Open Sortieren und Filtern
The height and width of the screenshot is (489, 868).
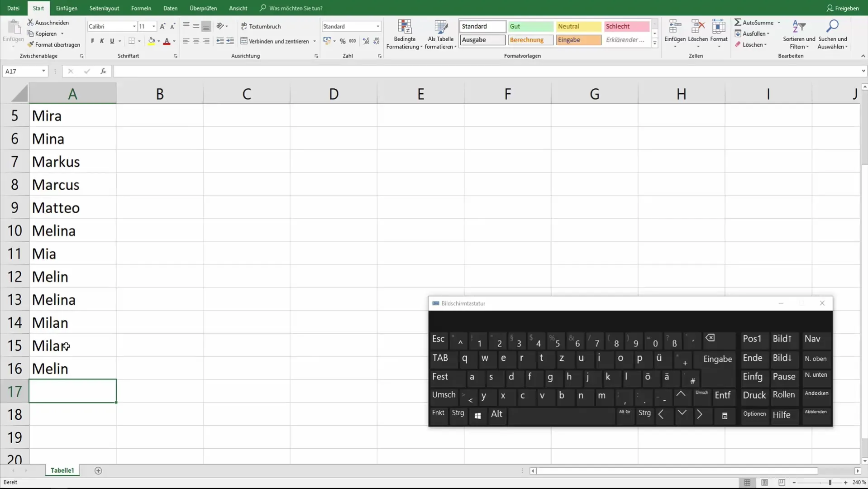pyautogui.click(x=799, y=34)
